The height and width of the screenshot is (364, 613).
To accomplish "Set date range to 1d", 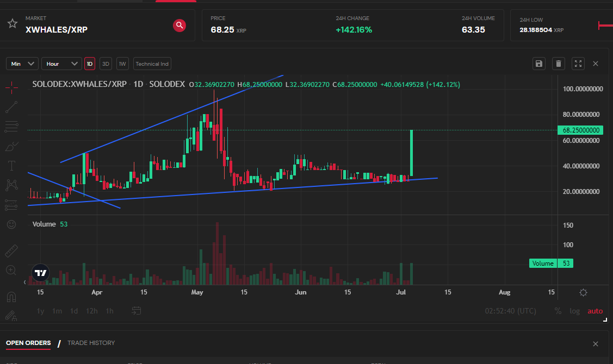I will tap(74, 311).
